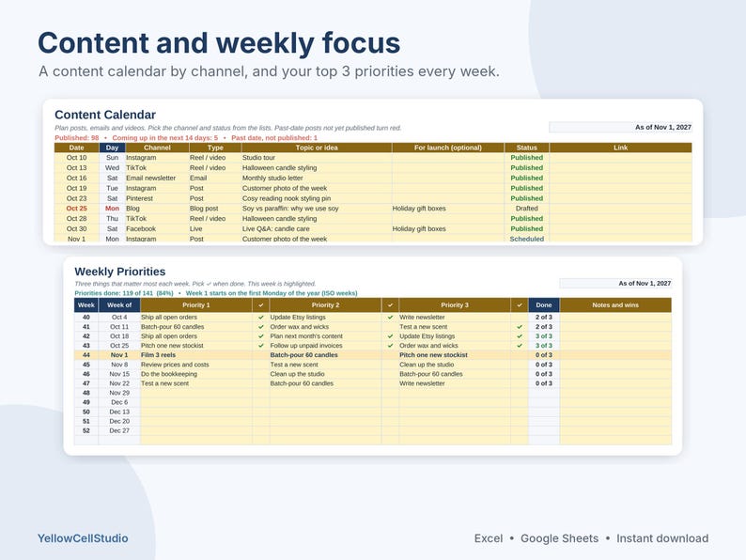This screenshot has height=560, width=746.
Task: Click the Priority 3 column header
Action: pyautogui.click(x=455, y=305)
